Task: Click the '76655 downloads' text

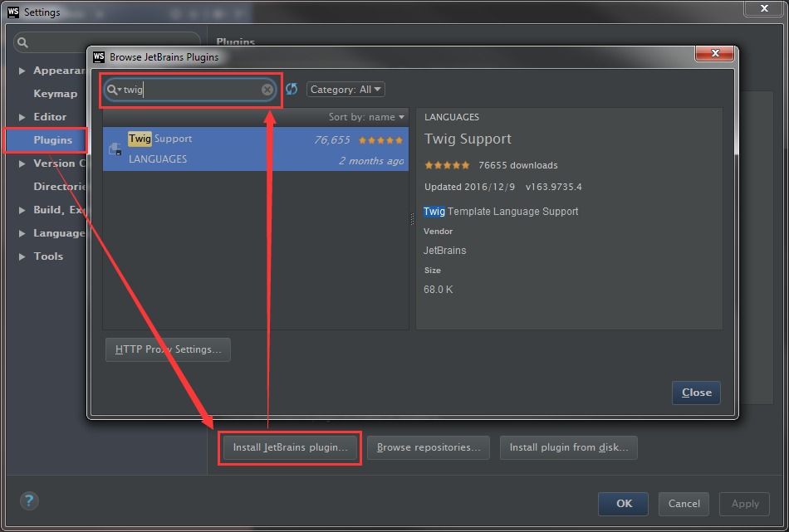Action: click(517, 165)
